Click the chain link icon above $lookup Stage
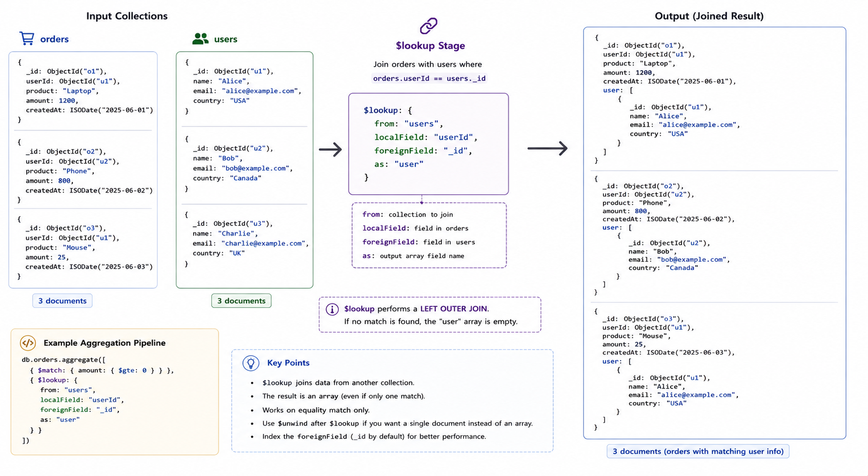868x476 pixels. coord(429,26)
